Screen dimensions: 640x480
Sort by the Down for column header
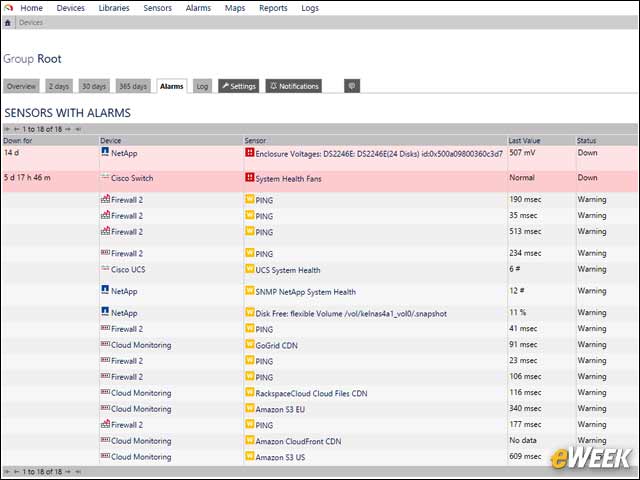point(18,140)
